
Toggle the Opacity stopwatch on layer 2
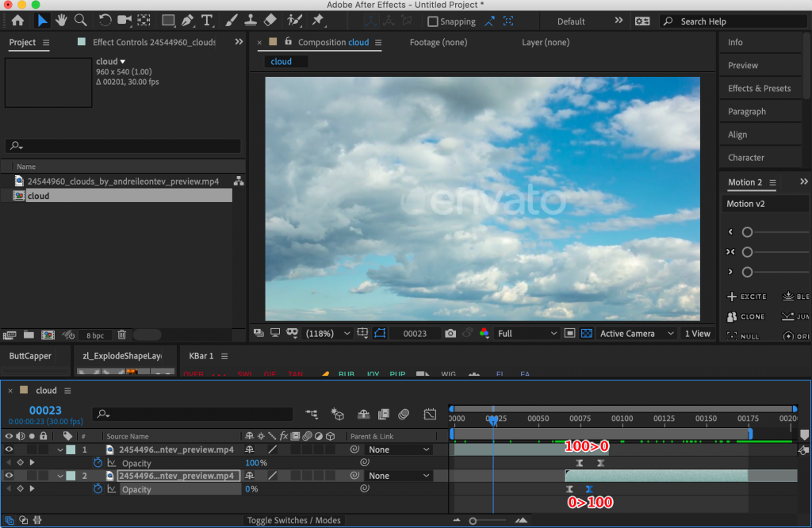point(98,489)
